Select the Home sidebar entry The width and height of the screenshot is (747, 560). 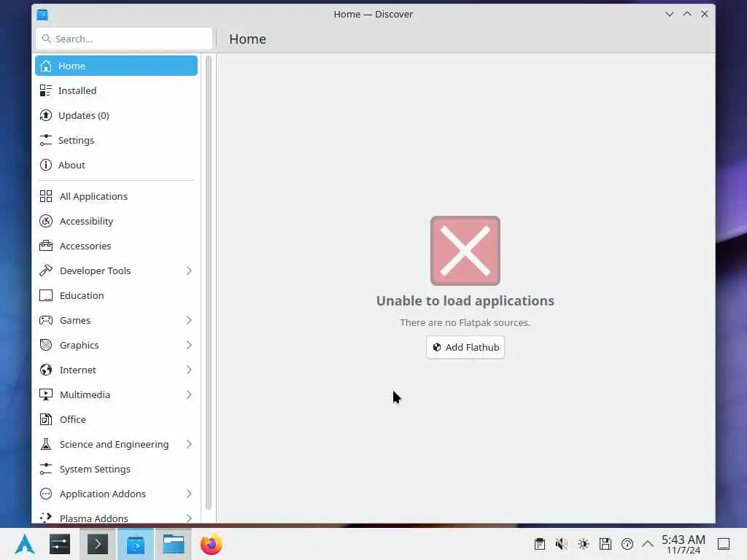tap(116, 66)
